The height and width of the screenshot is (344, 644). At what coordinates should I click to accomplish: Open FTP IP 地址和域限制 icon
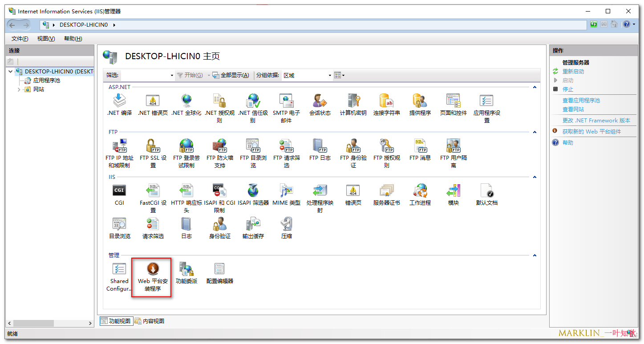point(119,146)
